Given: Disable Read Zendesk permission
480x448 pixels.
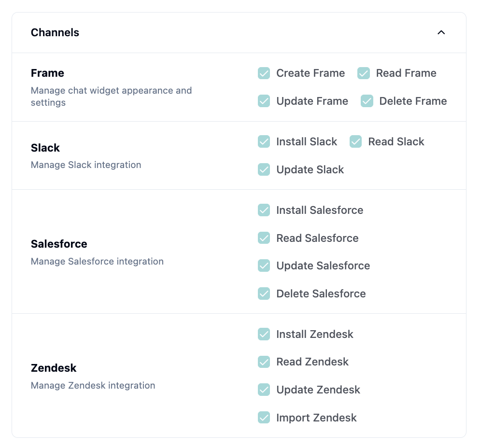Looking at the screenshot, I should click(264, 362).
